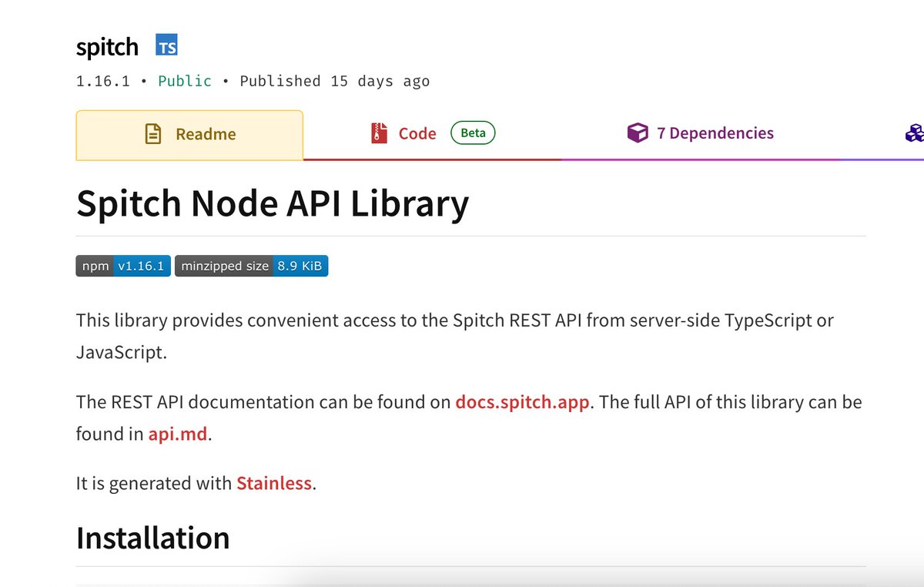Open the api.md link

click(x=178, y=434)
